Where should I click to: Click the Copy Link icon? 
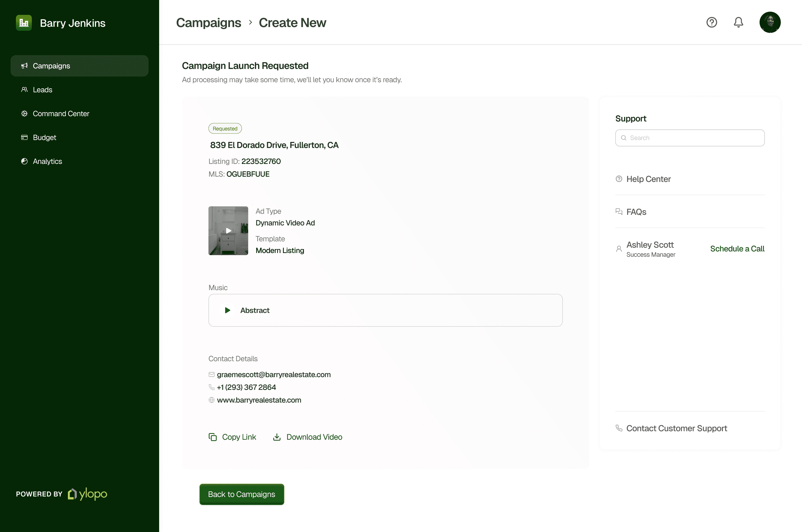coord(213,437)
